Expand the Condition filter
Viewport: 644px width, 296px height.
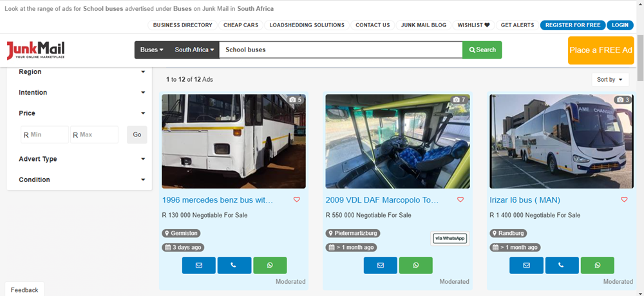[82, 180]
